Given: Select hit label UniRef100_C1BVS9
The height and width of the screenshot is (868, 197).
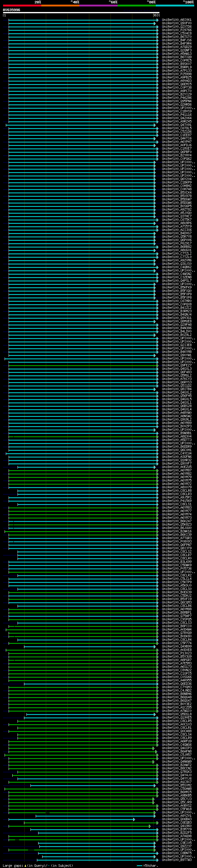Looking at the screenshot, I should tap(176, 111).
